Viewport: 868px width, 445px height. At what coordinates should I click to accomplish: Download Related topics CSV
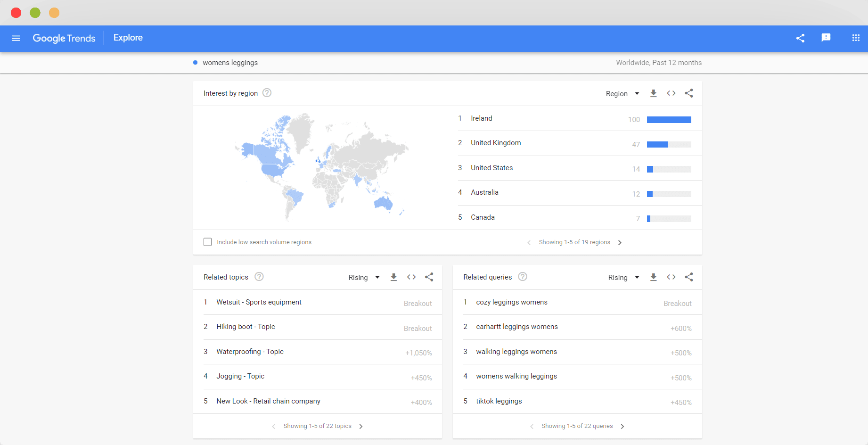[x=393, y=277]
